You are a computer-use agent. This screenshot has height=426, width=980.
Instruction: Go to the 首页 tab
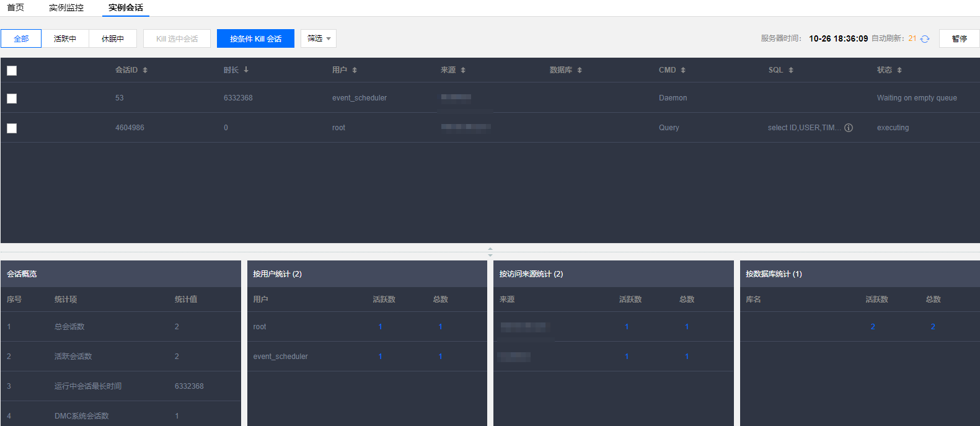[x=15, y=7]
